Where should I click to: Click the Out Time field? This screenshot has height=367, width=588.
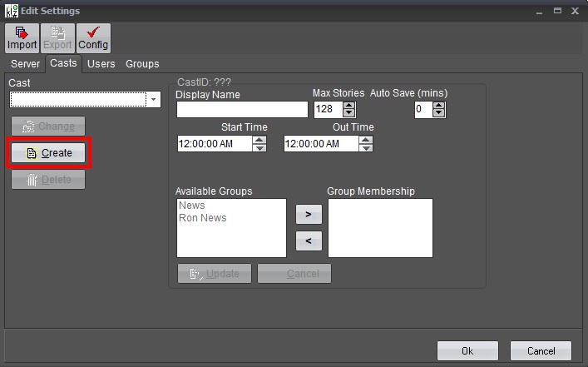[x=321, y=144]
